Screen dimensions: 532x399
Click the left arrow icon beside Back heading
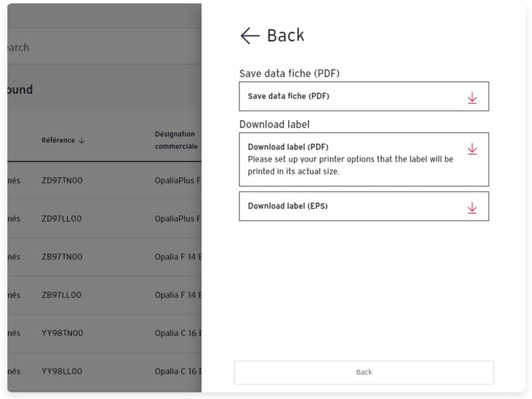click(x=250, y=36)
